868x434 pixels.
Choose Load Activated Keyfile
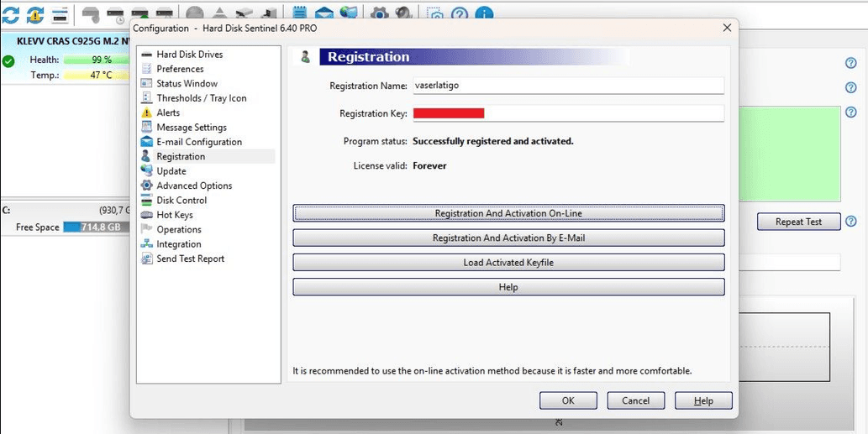coord(508,263)
